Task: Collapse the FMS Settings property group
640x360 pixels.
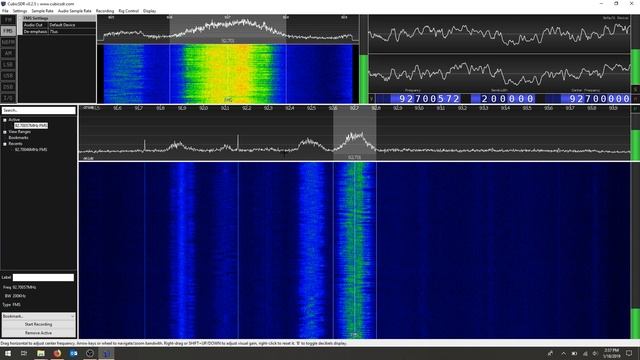Action: pos(20,18)
